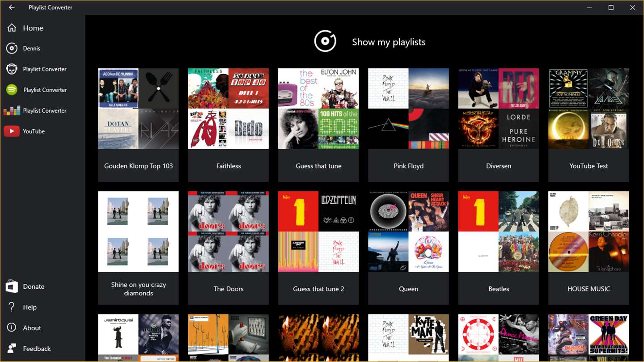Open the Faithless playlist cover art
Screen dimensions: 644x362
pyautogui.click(x=229, y=109)
